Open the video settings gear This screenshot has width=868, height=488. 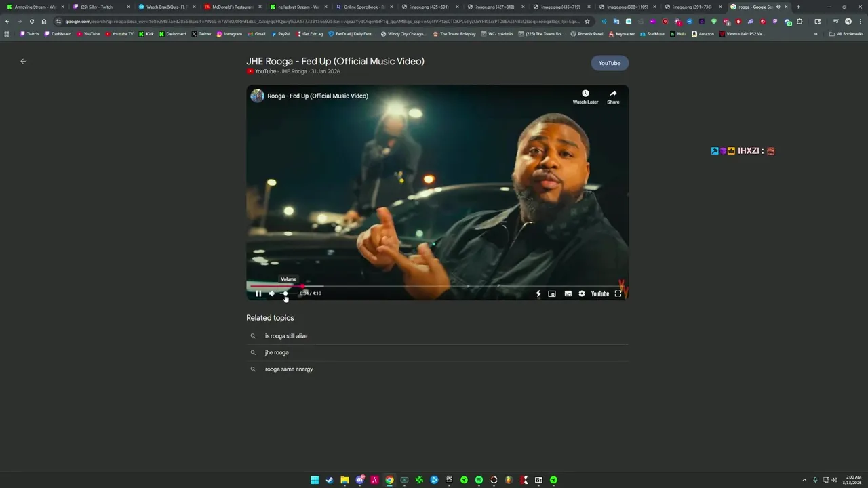click(x=581, y=293)
